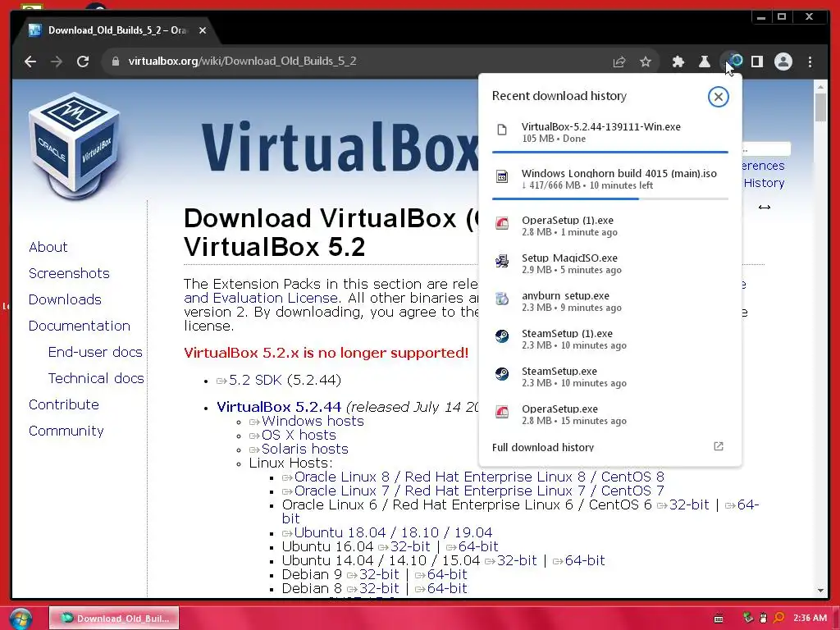The image size is (840, 630).
Task: Open OperaSetup (1).exe download entry
Action: (x=610, y=226)
